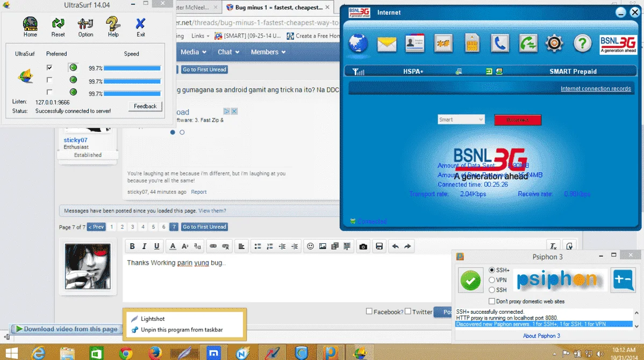644x360 pixels.
Task: Toggle underline formatting in reply editor
Action: click(x=156, y=246)
